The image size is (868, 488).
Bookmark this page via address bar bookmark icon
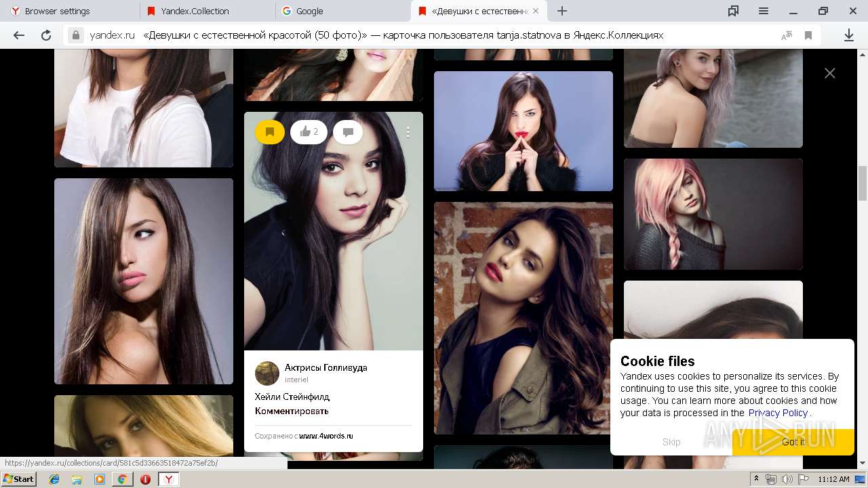pyautogui.click(x=808, y=35)
